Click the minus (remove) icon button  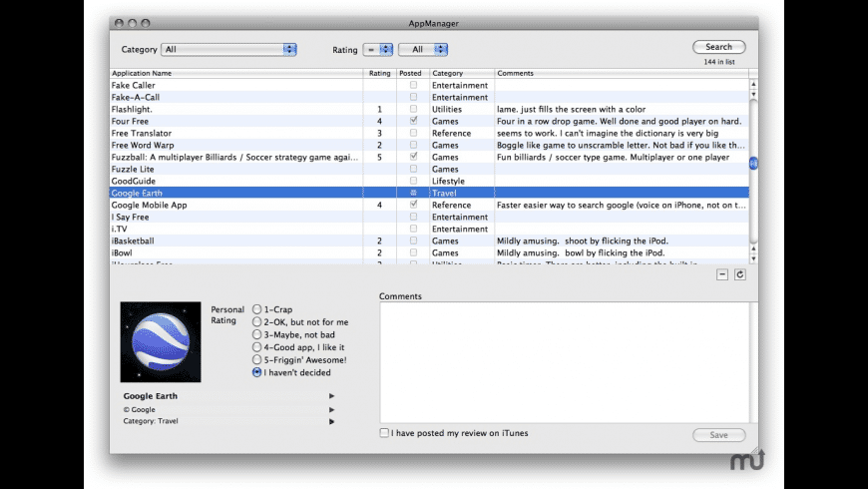pyautogui.click(x=722, y=274)
